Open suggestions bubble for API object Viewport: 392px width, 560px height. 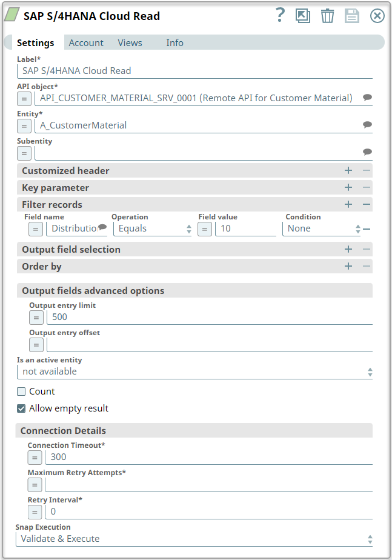[x=367, y=97]
